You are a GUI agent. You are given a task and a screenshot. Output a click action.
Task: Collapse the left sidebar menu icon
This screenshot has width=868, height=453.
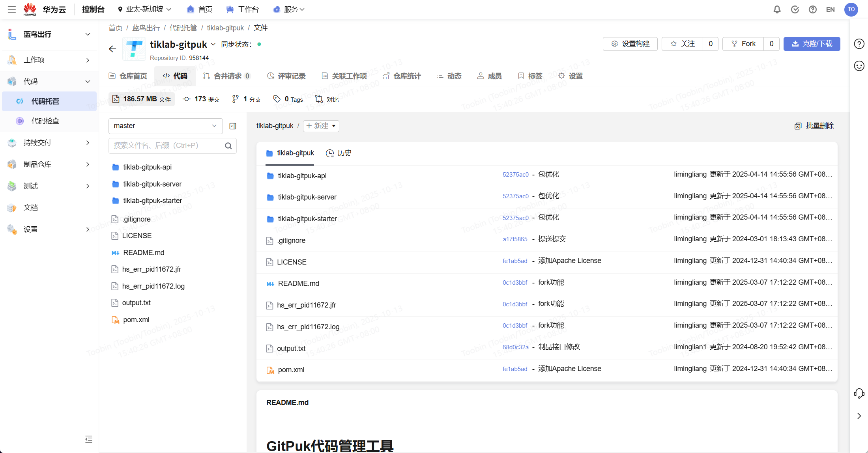pyautogui.click(x=89, y=439)
